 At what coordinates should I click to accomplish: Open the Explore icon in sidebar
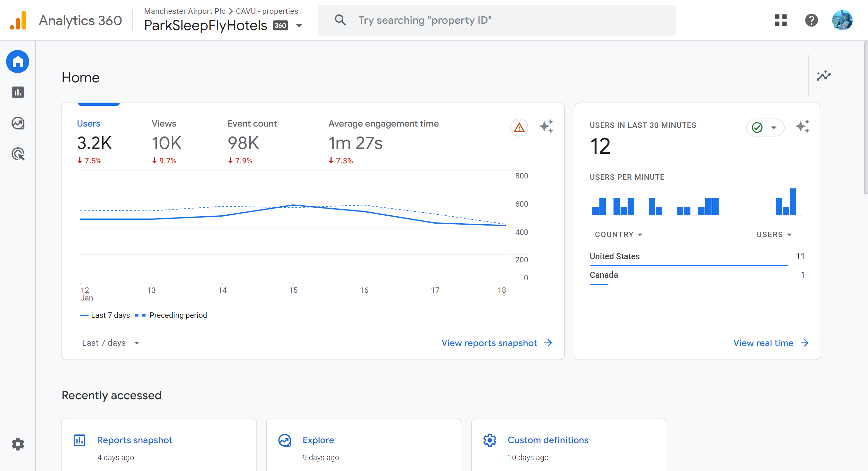pos(18,123)
